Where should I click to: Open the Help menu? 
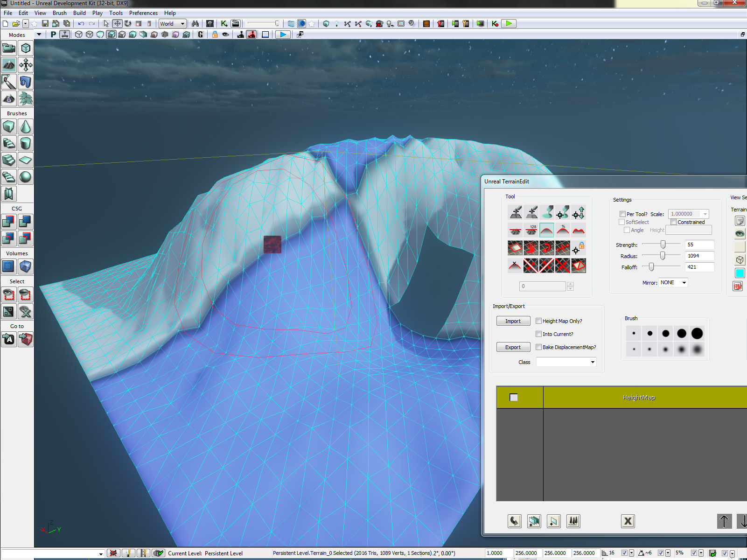point(170,13)
